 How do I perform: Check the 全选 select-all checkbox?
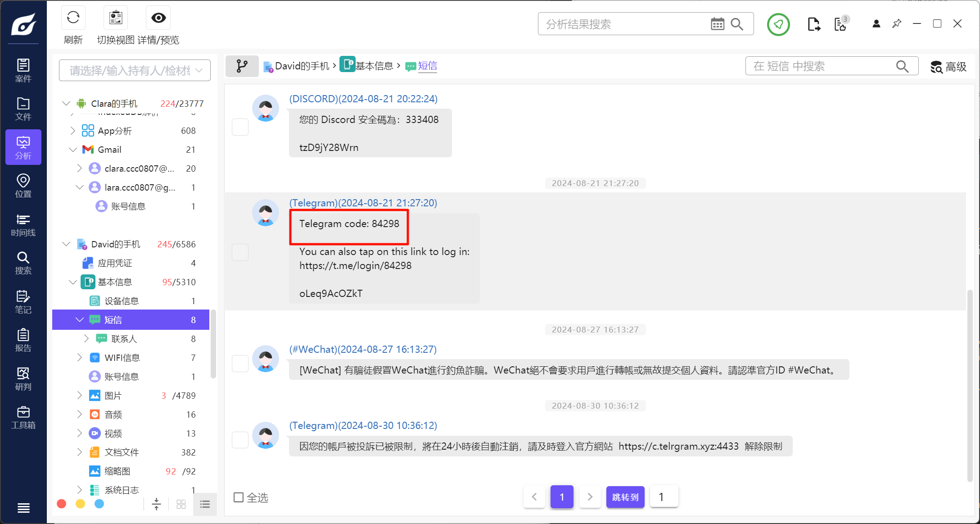click(239, 497)
